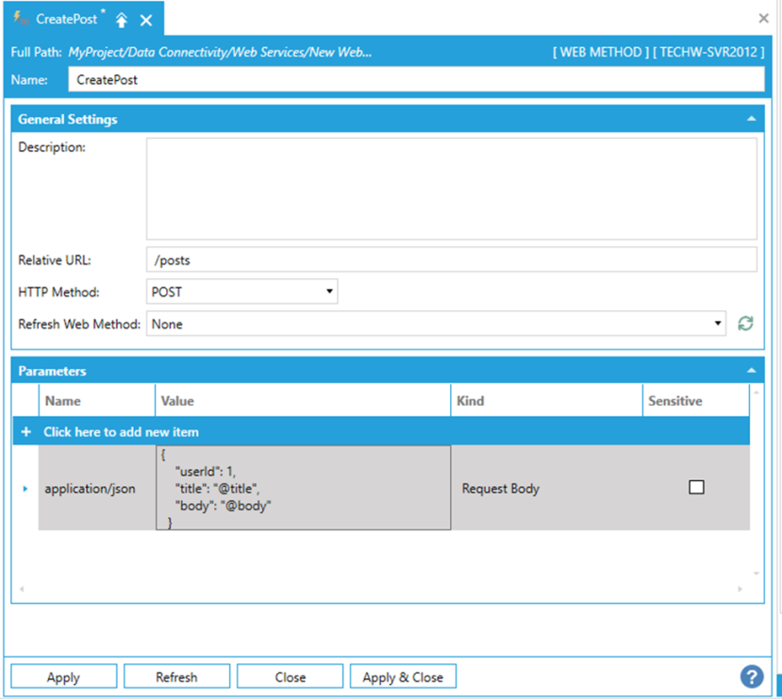
Task: Click into the Description text area
Action: coord(451,189)
